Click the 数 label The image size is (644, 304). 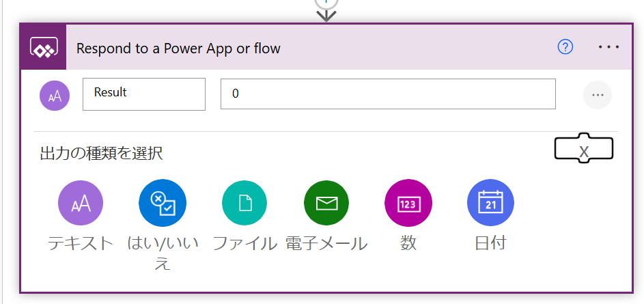(x=408, y=244)
